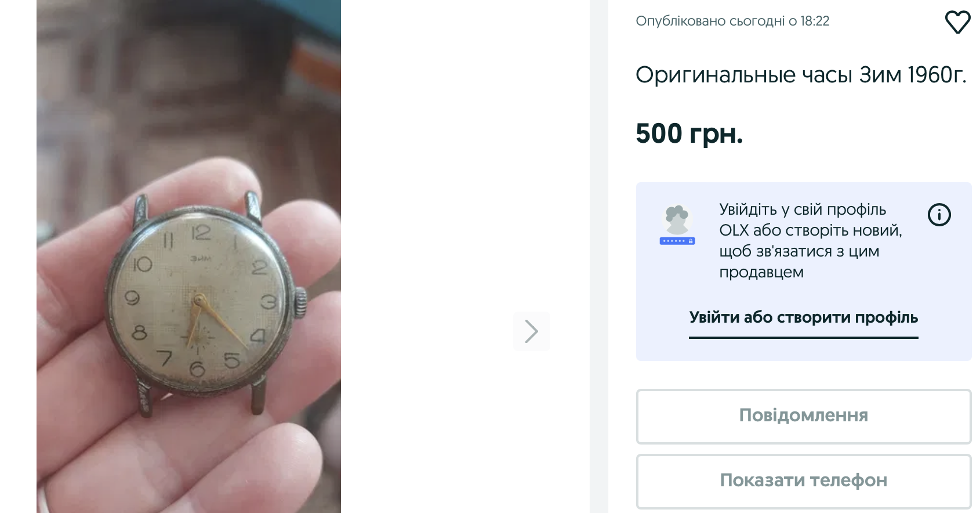
Task: Add listing to favorites with heart icon
Action: click(957, 23)
